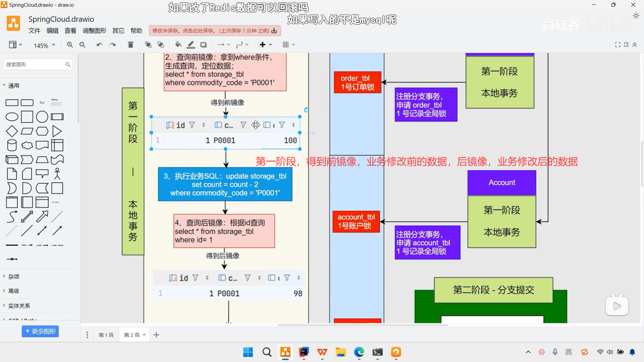
Task: Click the unsaved changes save notice
Action: [x=215, y=31]
